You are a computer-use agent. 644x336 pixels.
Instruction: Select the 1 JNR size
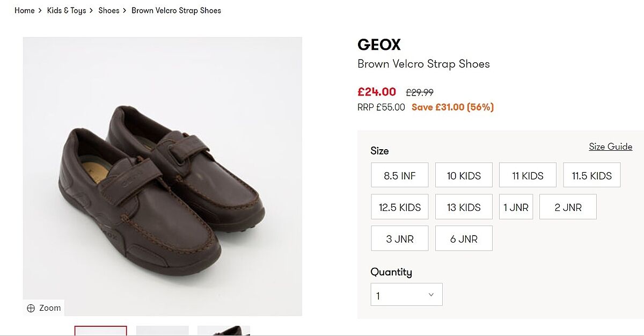[516, 207]
